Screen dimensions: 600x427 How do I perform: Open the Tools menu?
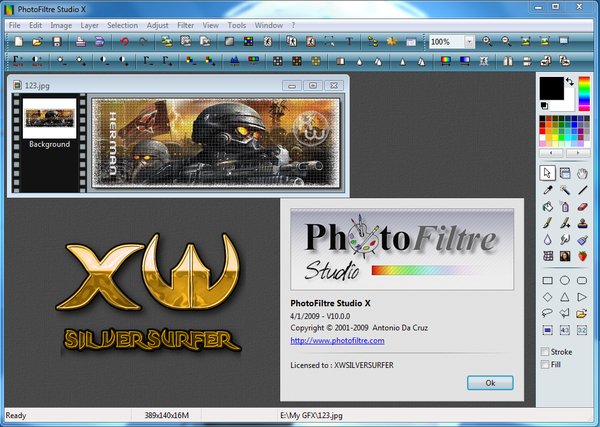(236, 25)
